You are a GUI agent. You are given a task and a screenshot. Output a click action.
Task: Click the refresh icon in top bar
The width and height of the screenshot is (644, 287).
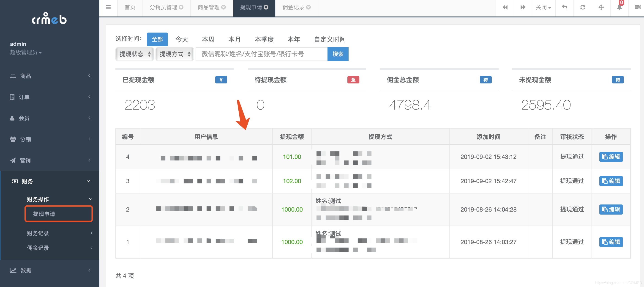point(582,7)
